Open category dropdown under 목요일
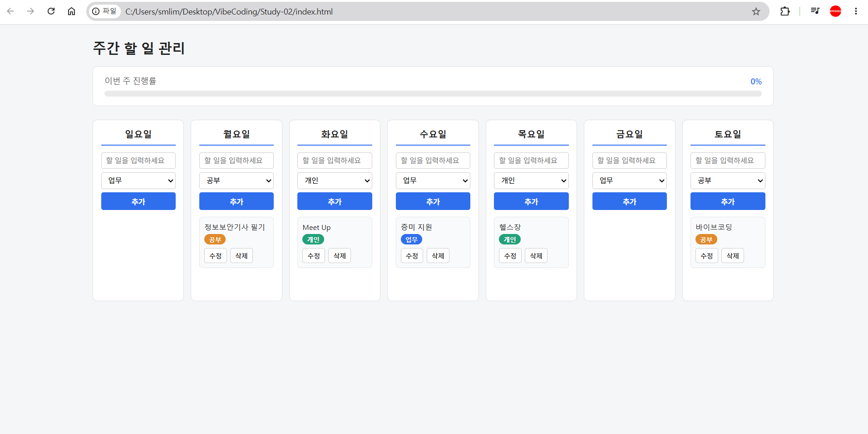 531,180
